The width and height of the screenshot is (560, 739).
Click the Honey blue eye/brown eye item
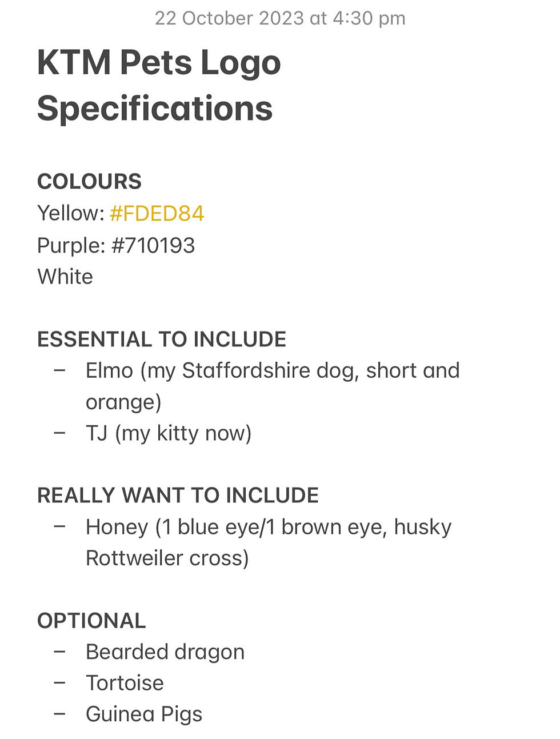click(269, 527)
